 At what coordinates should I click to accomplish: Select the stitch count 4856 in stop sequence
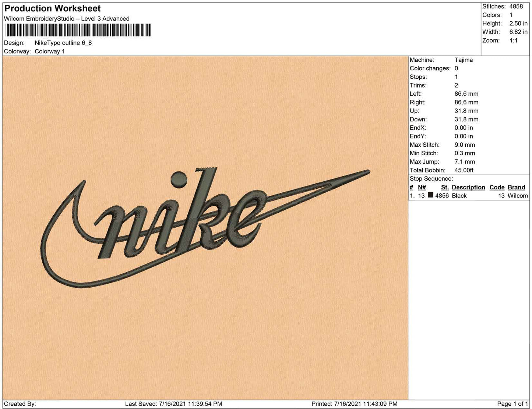pyautogui.click(x=442, y=196)
